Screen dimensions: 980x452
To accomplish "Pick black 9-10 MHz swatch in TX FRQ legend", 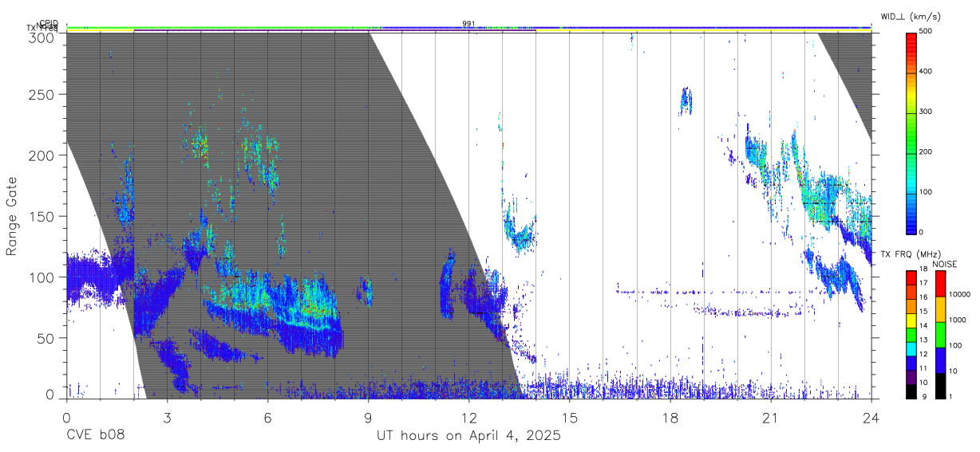I will [x=911, y=391].
